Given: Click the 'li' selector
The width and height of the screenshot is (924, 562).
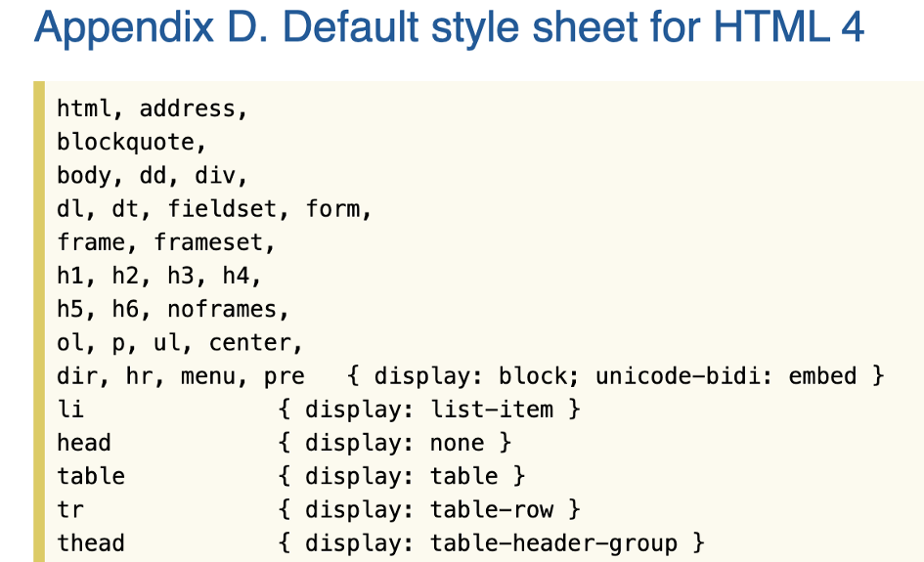Looking at the screenshot, I should (70, 410).
